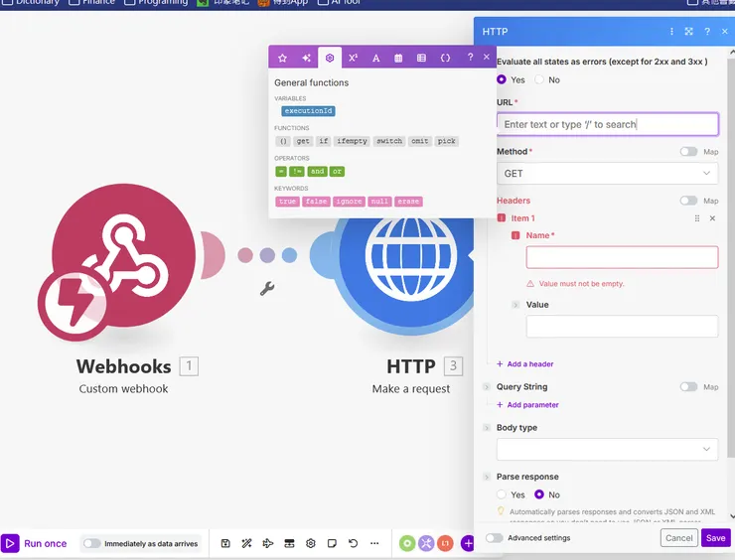Expand the Body type chevron
Image resolution: width=735 pixels, height=560 pixels.
point(487,427)
